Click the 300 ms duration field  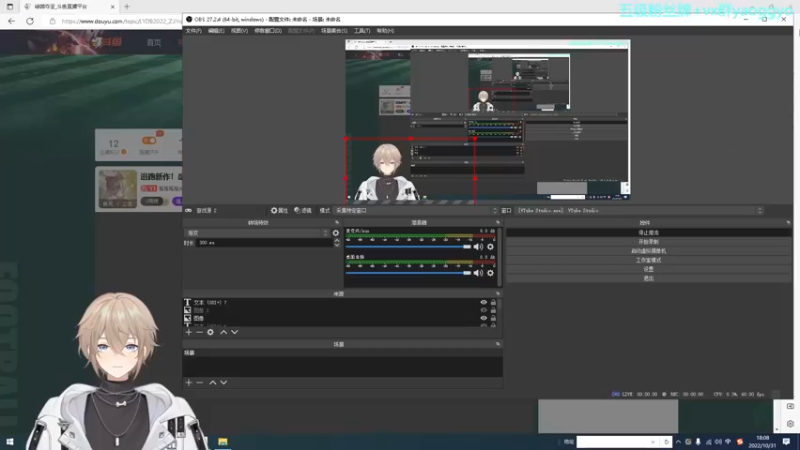(265, 243)
